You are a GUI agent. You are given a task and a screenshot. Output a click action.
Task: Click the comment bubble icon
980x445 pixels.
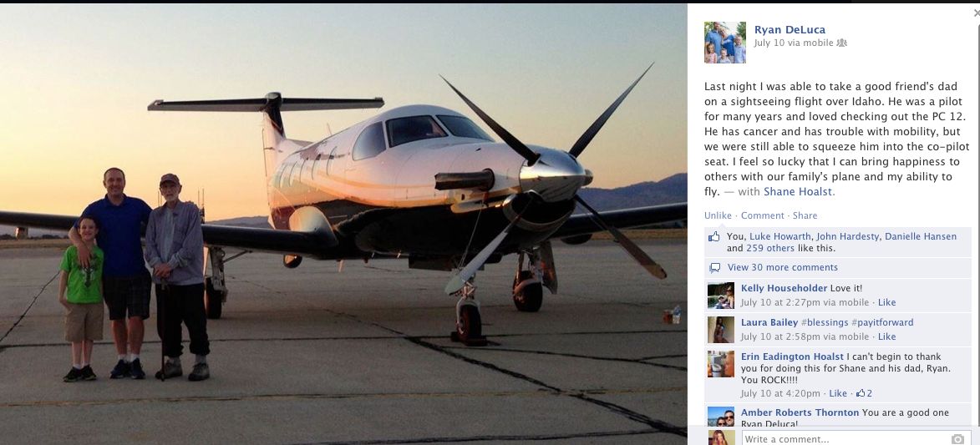coord(714,267)
